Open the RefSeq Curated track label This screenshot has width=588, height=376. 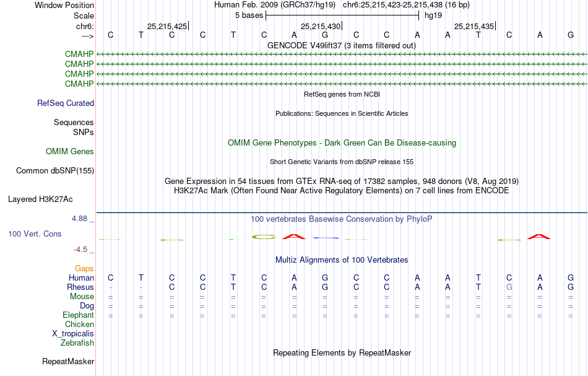tap(66, 103)
